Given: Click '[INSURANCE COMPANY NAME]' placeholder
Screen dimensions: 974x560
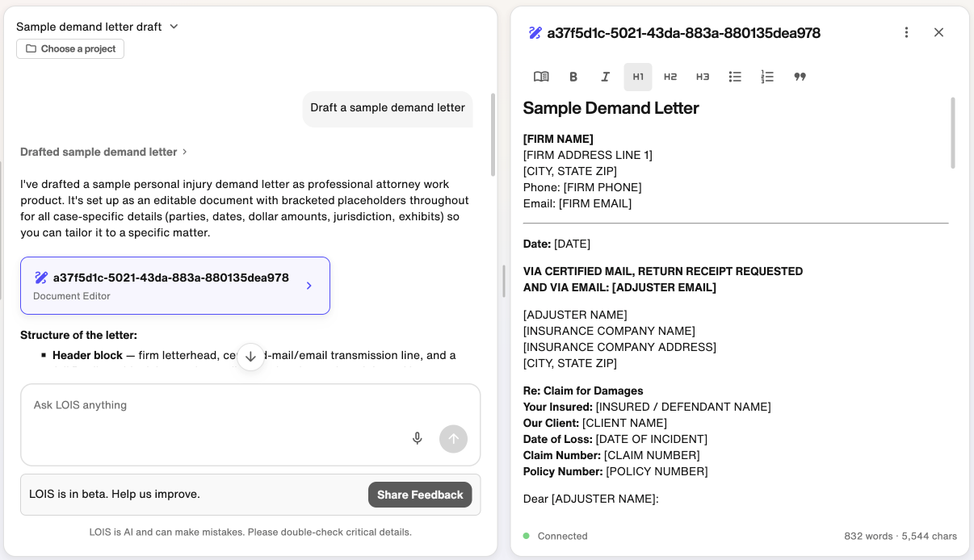Looking at the screenshot, I should pyautogui.click(x=609, y=331).
